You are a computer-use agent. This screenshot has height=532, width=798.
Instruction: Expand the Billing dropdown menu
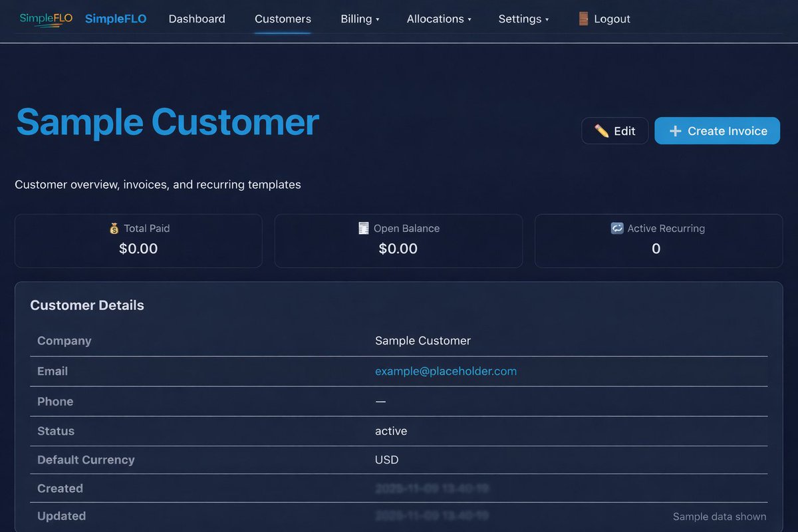[x=360, y=19]
